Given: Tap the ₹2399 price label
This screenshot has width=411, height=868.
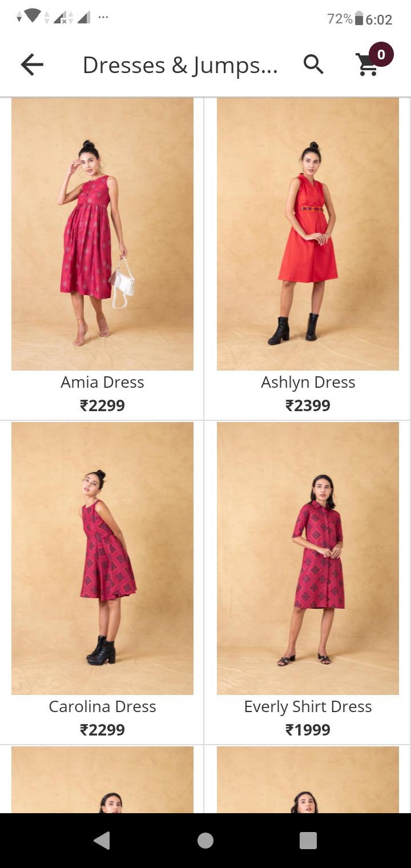Looking at the screenshot, I should tap(308, 405).
